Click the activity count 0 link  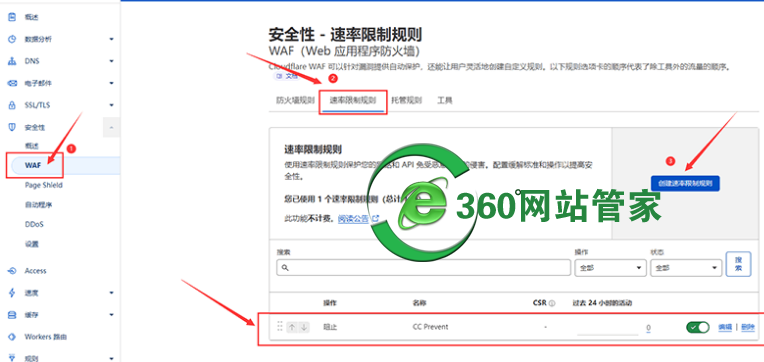tap(649, 328)
